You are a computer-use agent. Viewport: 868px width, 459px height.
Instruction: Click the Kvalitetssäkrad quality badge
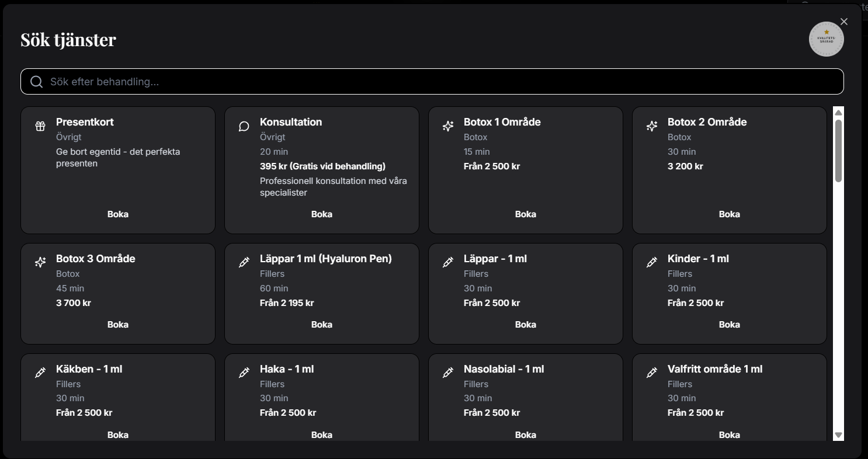(x=826, y=39)
